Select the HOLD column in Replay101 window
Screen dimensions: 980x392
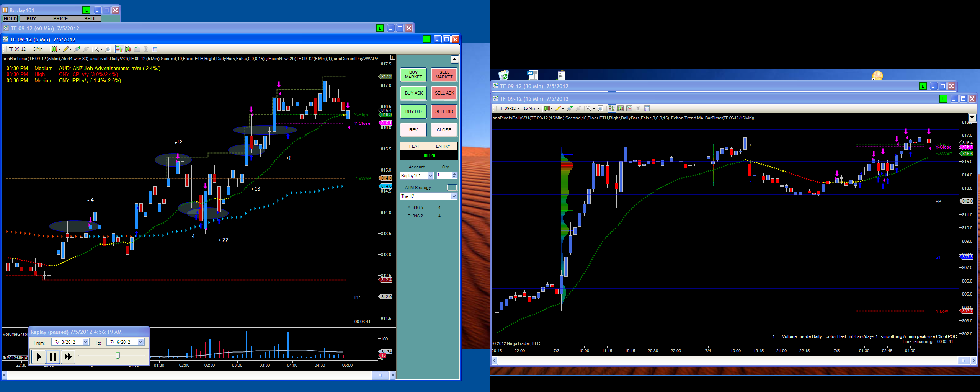click(x=10, y=18)
